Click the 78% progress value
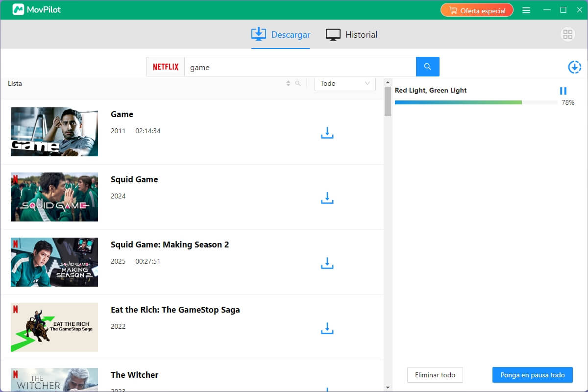 568,102
